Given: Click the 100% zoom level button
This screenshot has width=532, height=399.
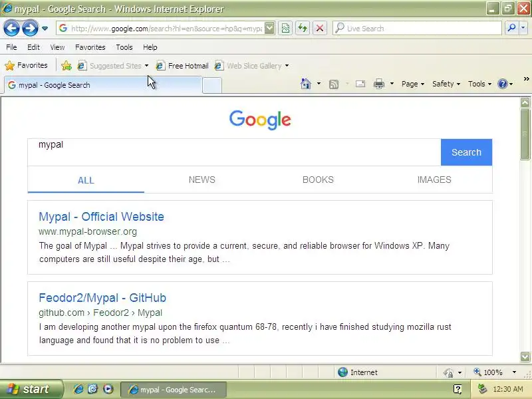Looking at the screenshot, I should [488, 372].
